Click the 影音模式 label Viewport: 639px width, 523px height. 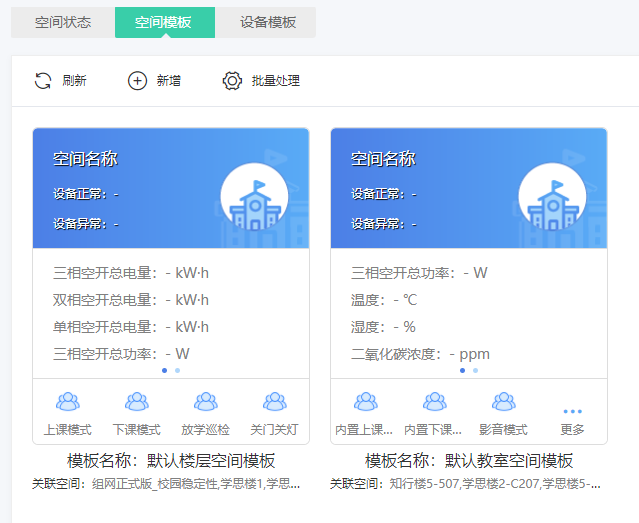(x=504, y=430)
